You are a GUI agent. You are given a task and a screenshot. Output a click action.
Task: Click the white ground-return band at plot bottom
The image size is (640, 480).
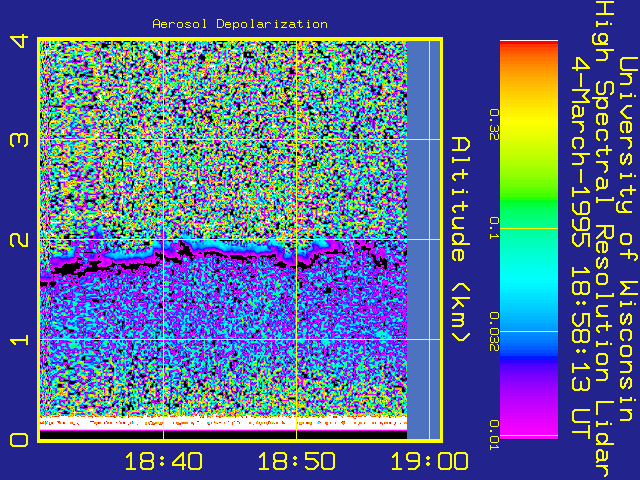click(x=223, y=423)
